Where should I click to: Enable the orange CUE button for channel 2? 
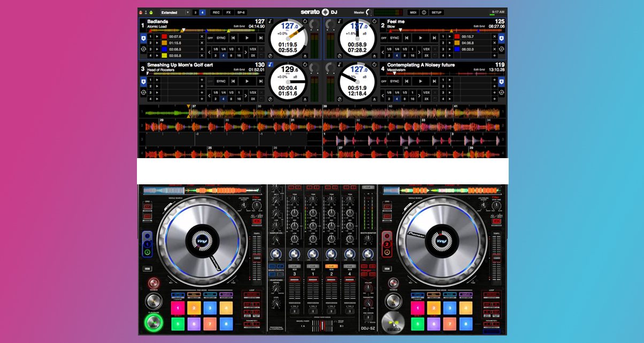click(332, 266)
